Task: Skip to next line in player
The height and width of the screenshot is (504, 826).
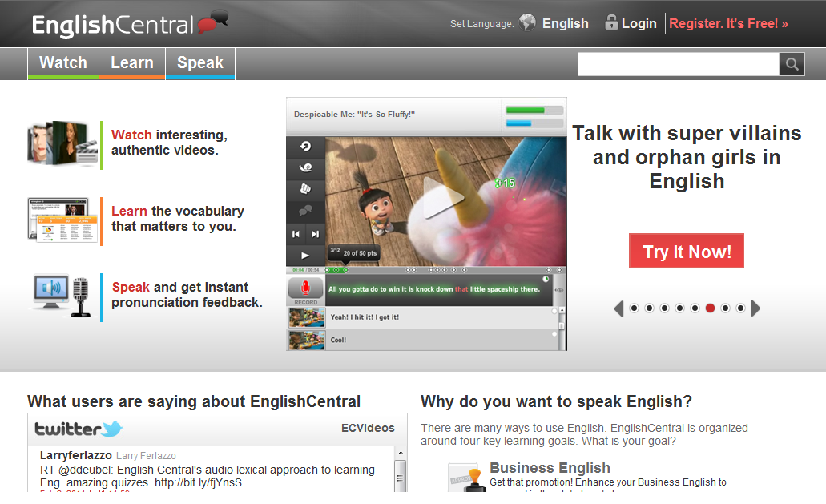Action: [315, 234]
